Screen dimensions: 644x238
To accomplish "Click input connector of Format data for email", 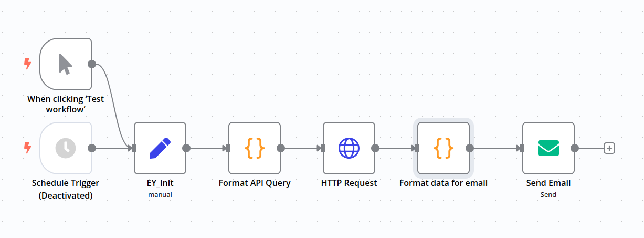I will [x=417, y=148].
